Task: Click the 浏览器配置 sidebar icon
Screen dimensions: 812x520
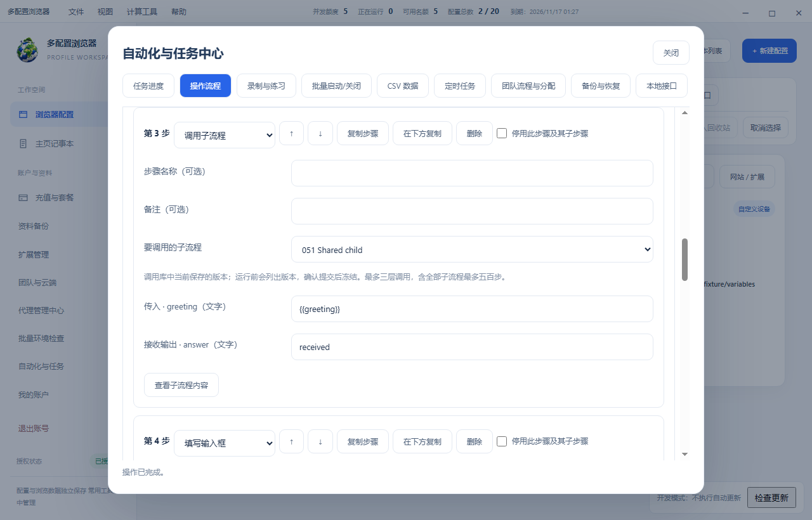Action: 23,115
